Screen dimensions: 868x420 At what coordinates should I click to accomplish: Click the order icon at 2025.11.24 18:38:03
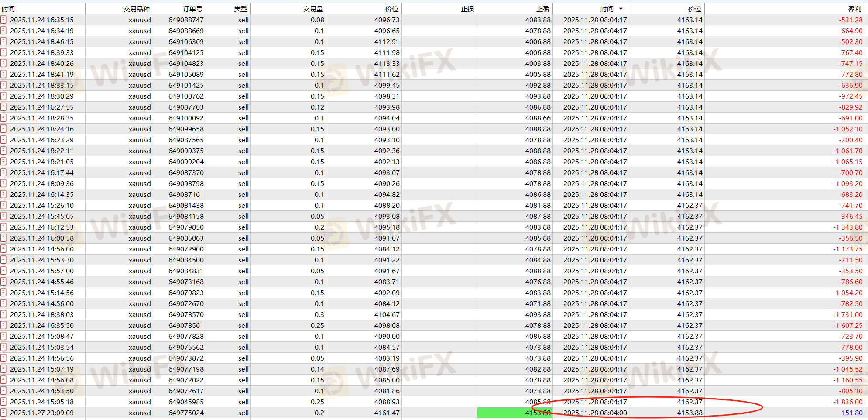pos(3,314)
